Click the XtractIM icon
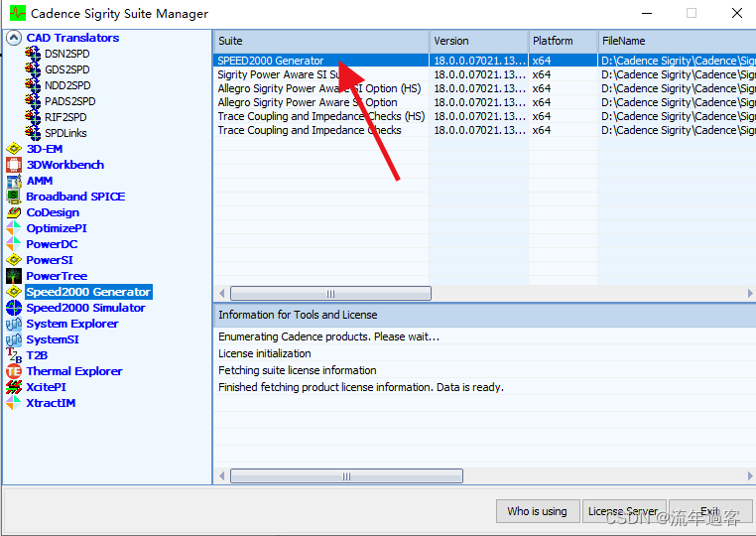This screenshot has height=536, width=756. pyautogui.click(x=14, y=403)
